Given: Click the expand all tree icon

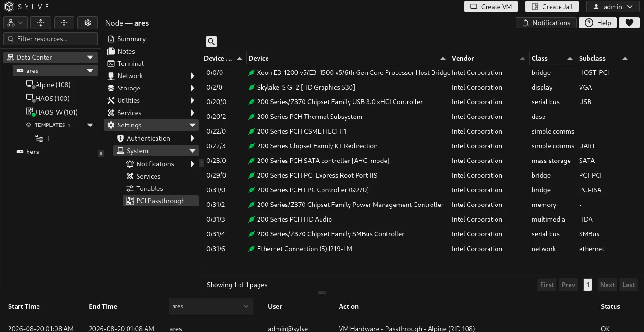Looking at the screenshot, I should click(41, 23).
